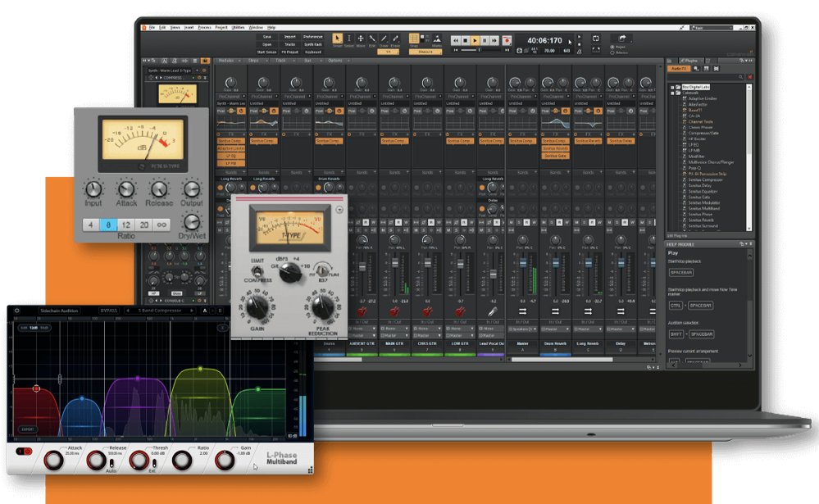Click the Save button in the toolbar
This screenshot has height=504, width=819.
coord(267,37)
